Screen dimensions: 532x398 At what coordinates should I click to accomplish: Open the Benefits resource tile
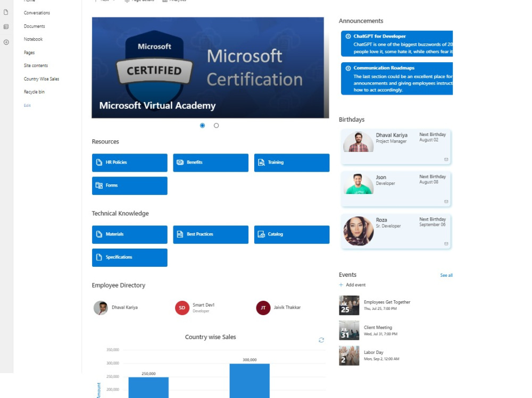click(x=211, y=163)
